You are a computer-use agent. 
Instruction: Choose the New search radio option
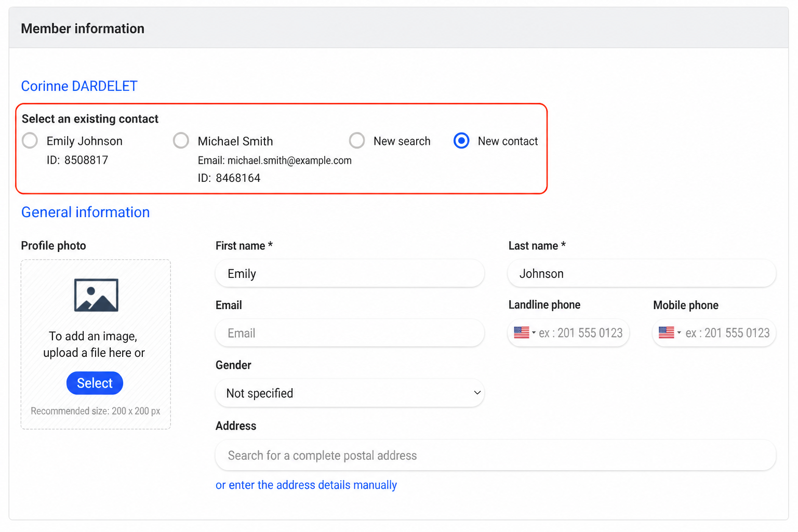click(x=357, y=140)
